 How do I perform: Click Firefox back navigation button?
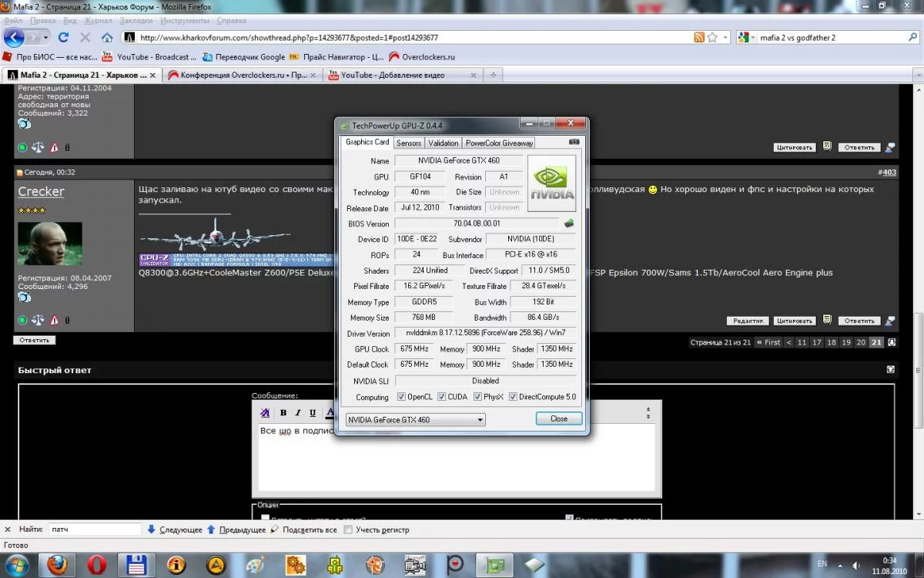14,37
